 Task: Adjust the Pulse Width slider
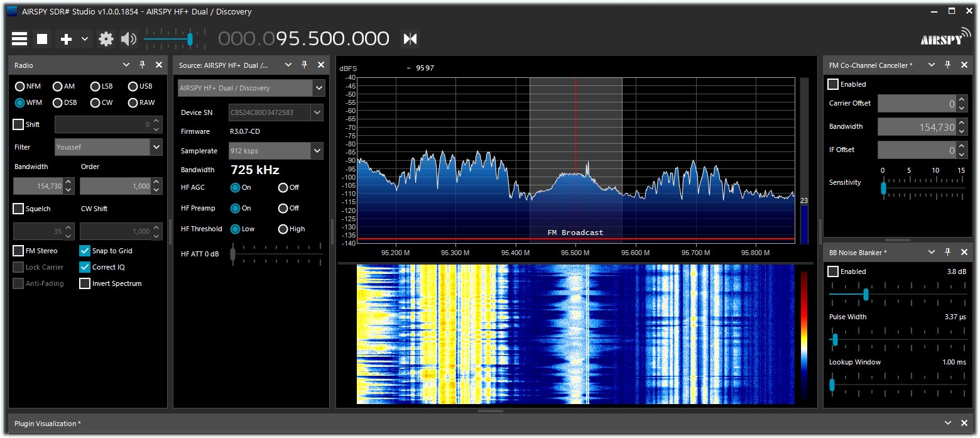click(898, 339)
